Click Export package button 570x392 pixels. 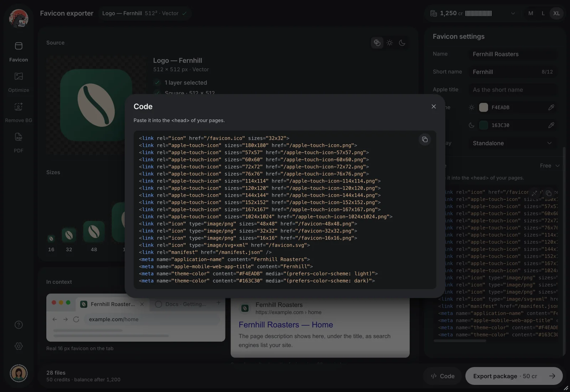[514, 376]
